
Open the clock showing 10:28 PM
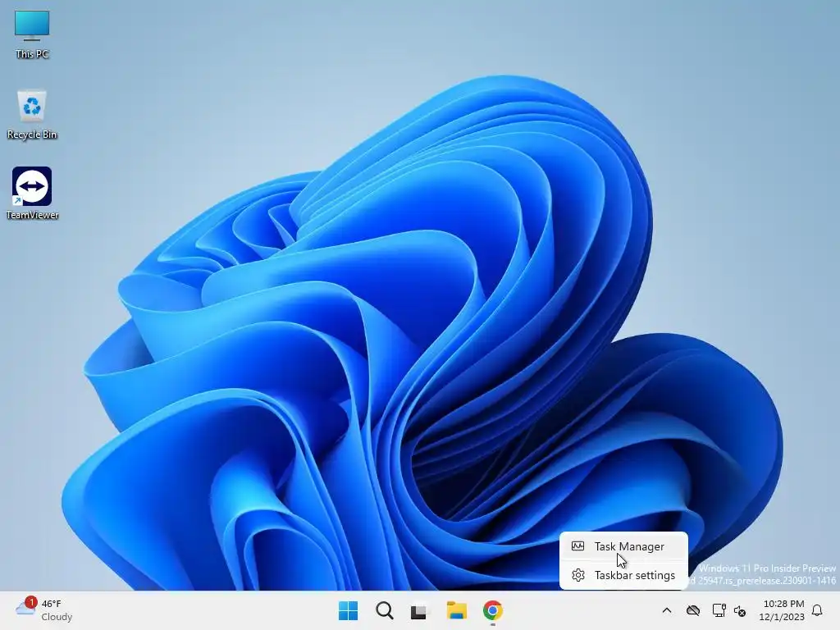coord(782,610)
